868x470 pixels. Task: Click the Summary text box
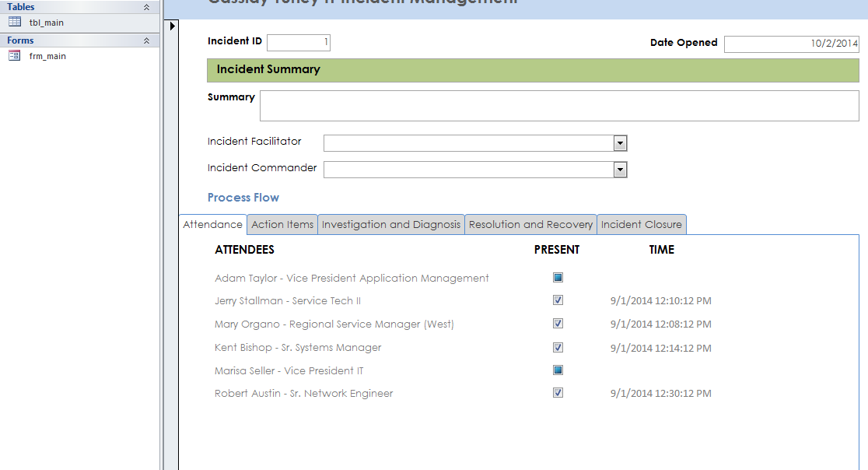tap(558, 106)
